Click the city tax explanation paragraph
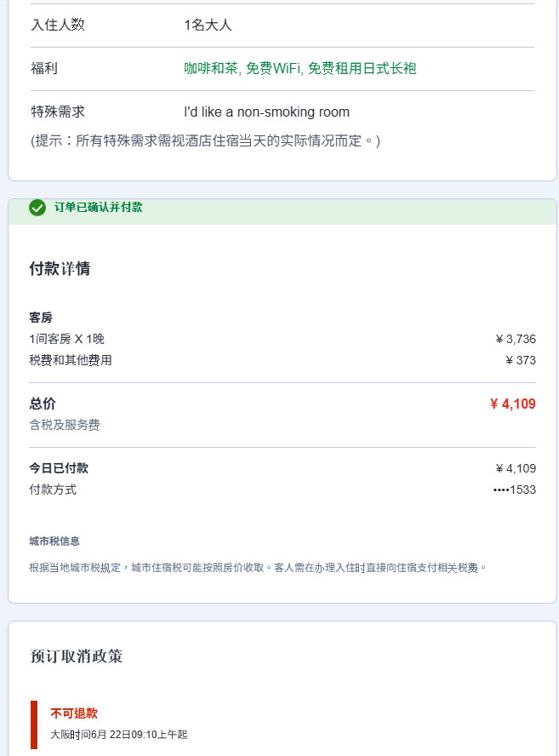This screenshot has width=559, height=756. (x=258, y=568)
